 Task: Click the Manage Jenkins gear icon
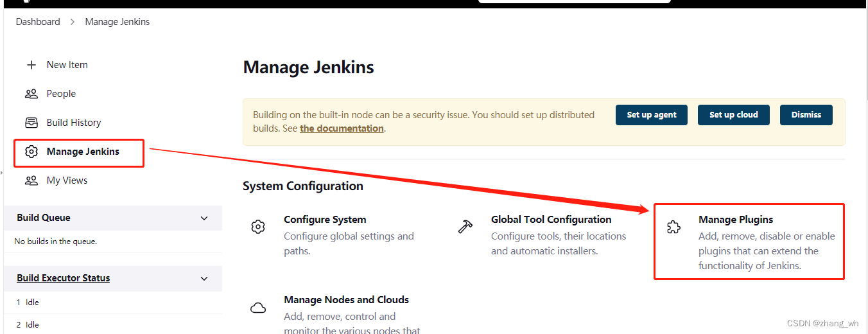tap(31, 152)
